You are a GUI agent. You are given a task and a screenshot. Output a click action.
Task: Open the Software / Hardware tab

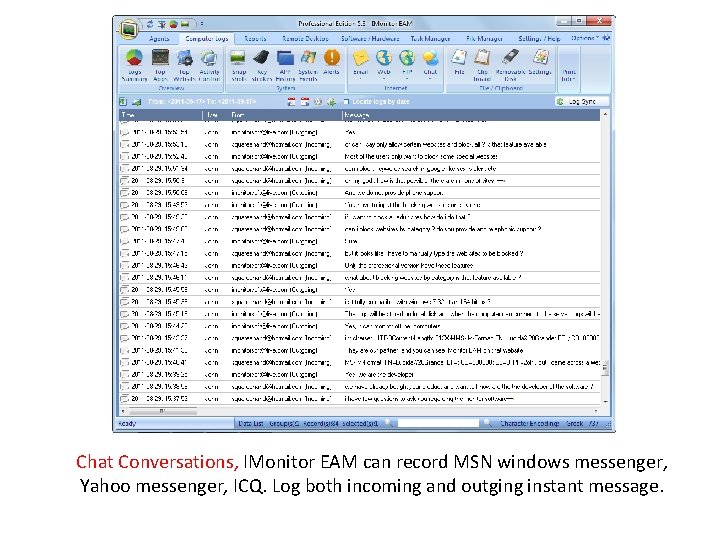click(x=370, y=39)
